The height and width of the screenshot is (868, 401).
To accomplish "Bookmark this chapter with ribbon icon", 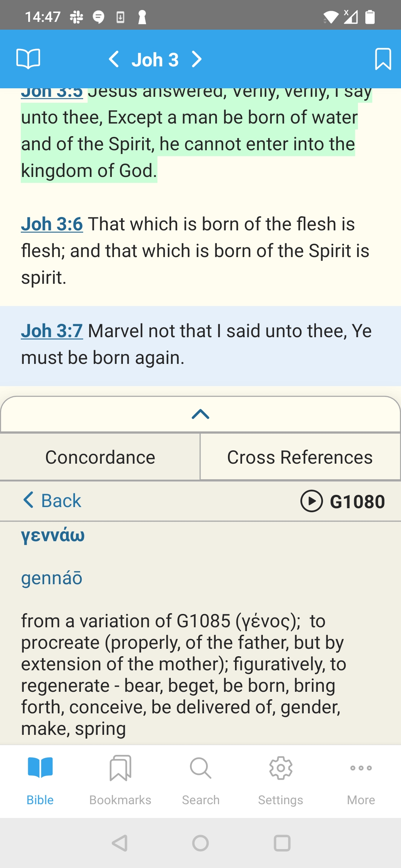I will tap(383, 59).
